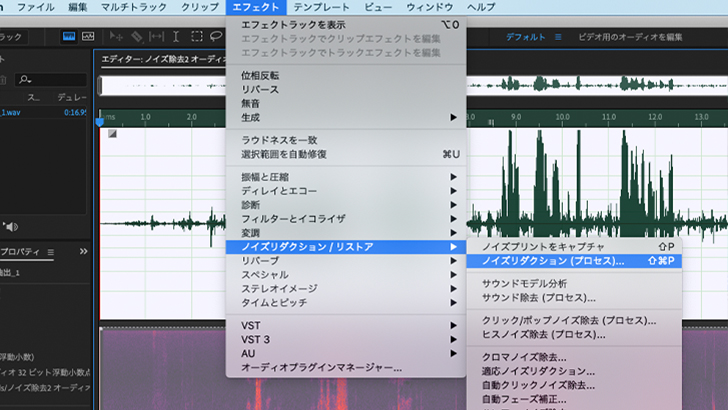The height and width of the screenshot is (410, 728).
Task: Choose サウンド除去 (プロセス)...
Action: click(x=574, y=297)
